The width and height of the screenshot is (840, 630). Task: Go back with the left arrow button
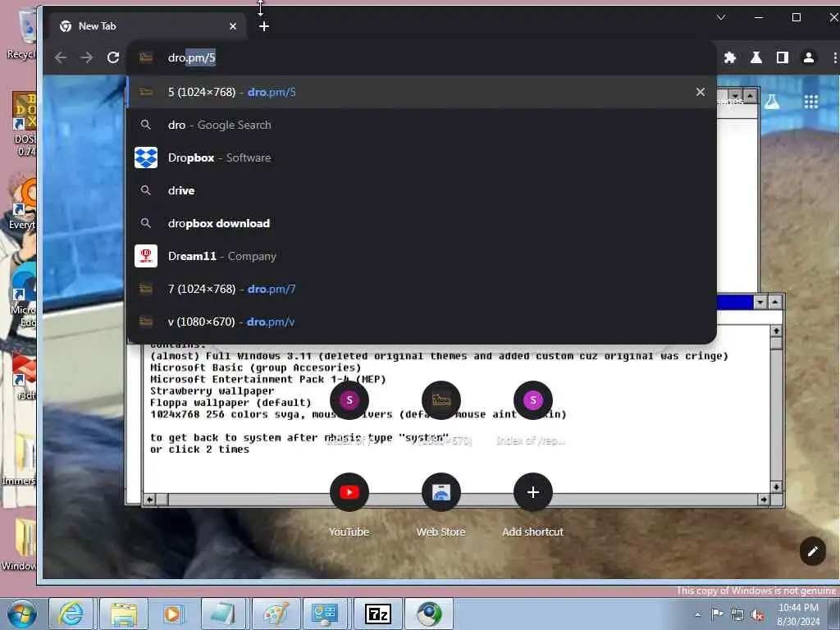61,57
